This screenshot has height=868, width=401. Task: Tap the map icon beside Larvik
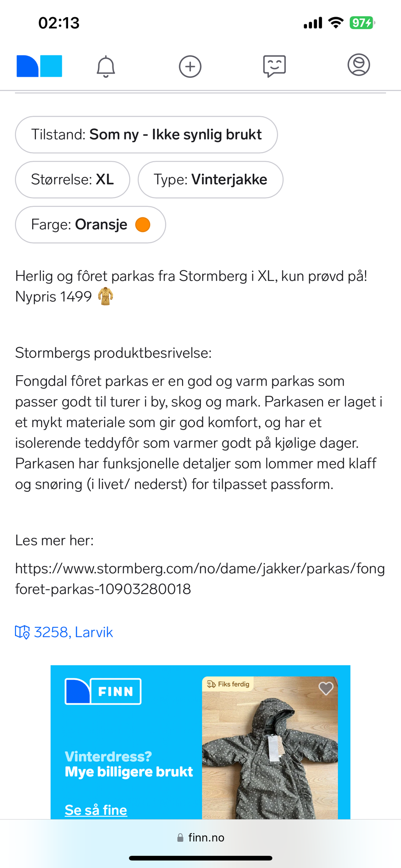[x=22, y=632]
